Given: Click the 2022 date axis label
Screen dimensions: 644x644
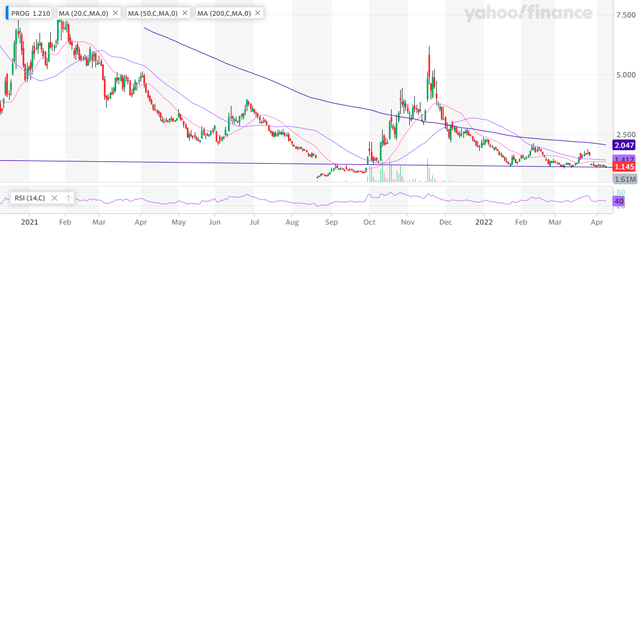Looking at the screenshot, I should point(484,222).
